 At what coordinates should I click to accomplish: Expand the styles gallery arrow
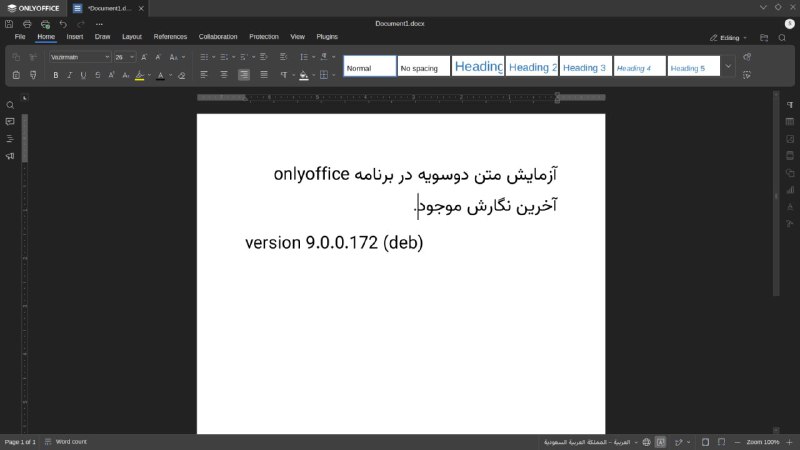(x=728, y=66)
